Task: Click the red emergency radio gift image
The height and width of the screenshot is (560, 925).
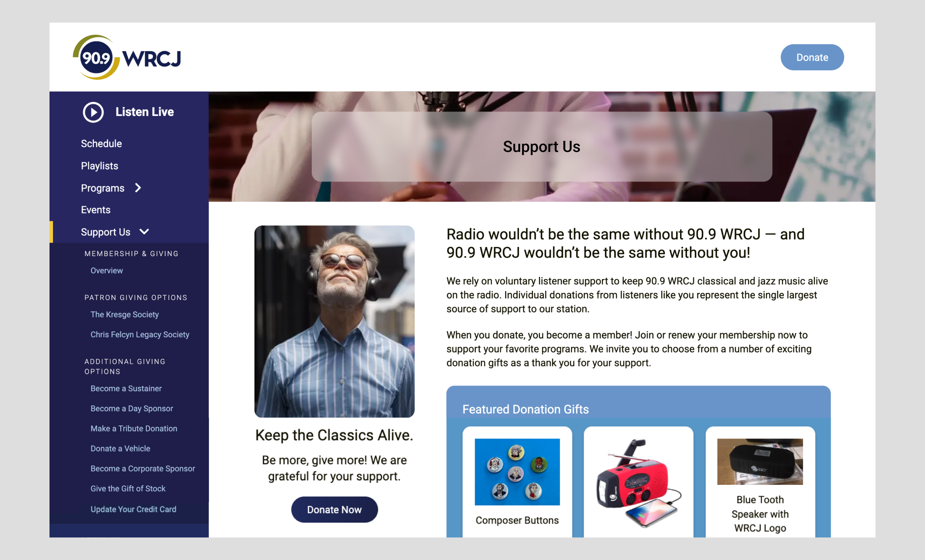Action: coord(639,483)
